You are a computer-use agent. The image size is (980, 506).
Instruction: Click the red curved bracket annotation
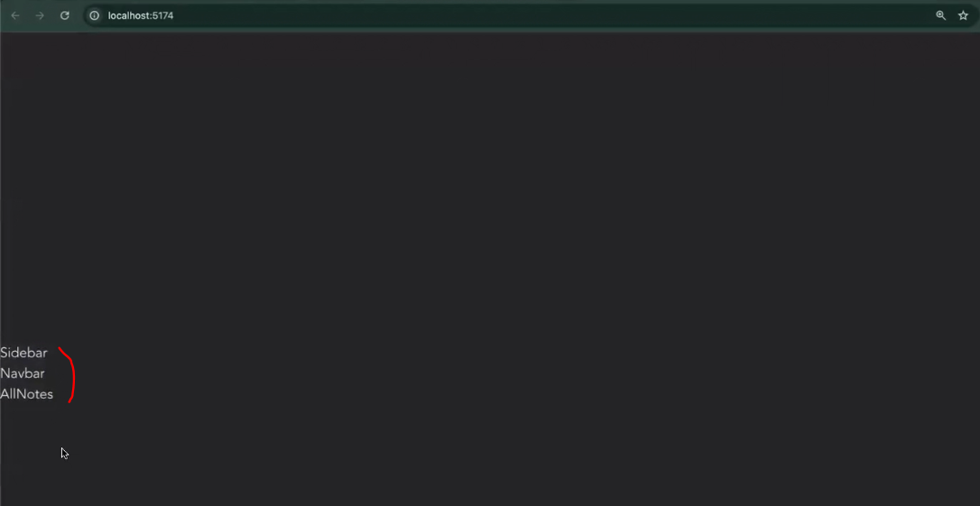[68, 375]
